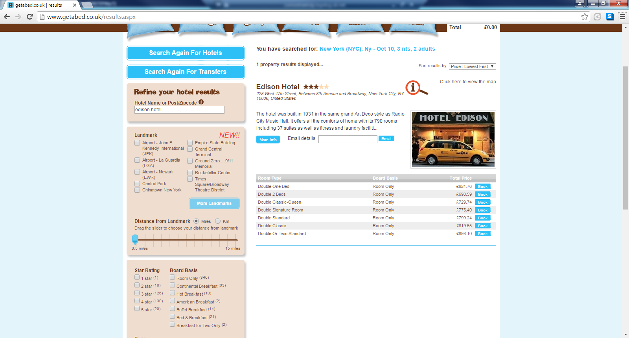629x364 pixels.
Task: Check Airport - La Guardia landmark
Action: click(137, 160)
